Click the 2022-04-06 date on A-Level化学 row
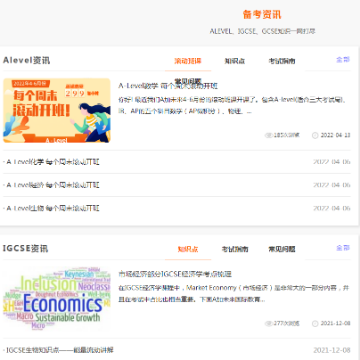360x360 pixels. pyautogui.click(x=332, y=162)
